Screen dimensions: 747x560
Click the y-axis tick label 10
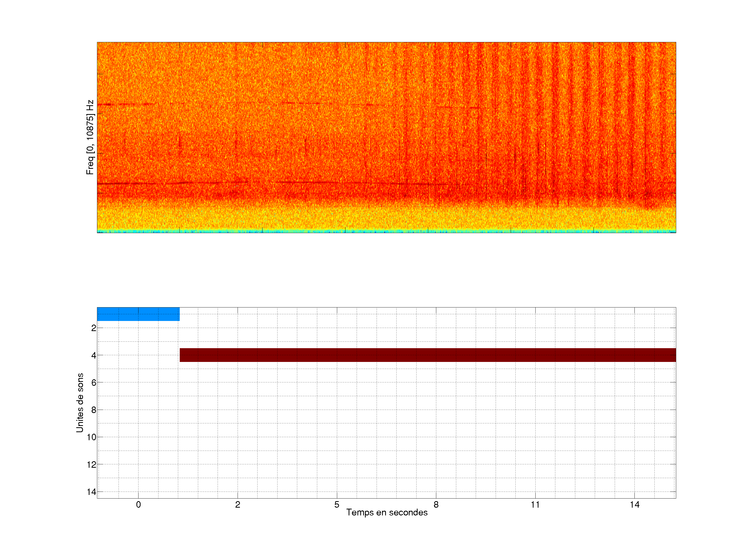click(x=92, y=437)
